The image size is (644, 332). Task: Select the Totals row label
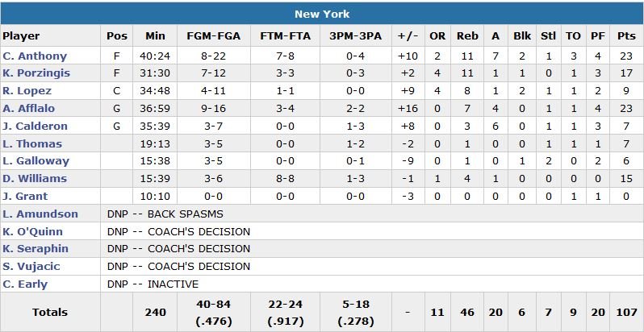click(50, 312)
